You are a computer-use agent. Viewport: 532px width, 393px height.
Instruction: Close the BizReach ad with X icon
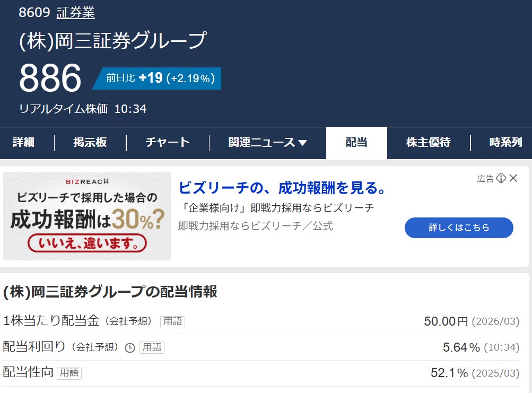coord(513,178)
